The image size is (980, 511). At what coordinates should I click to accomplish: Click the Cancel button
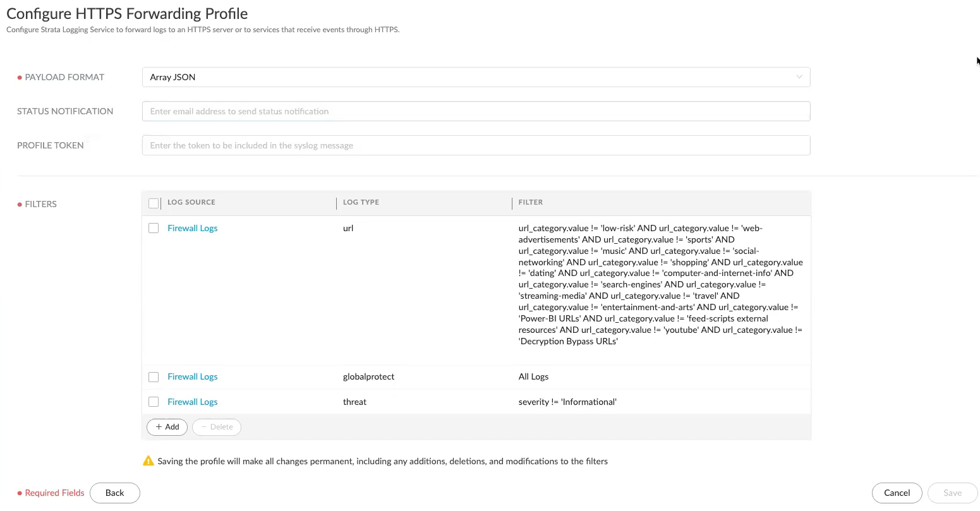point(897,493)
